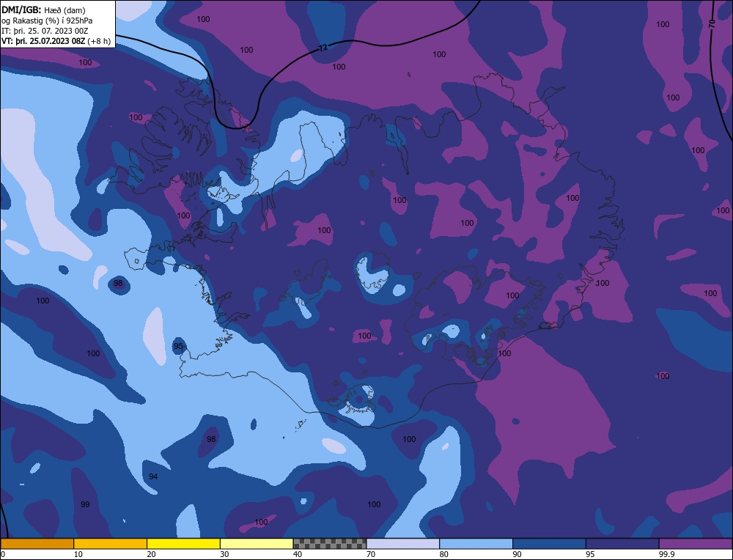733x560 pixels.
Task: Select the bright yellow 20–30 legend swatch
Action: click(183, 544)
